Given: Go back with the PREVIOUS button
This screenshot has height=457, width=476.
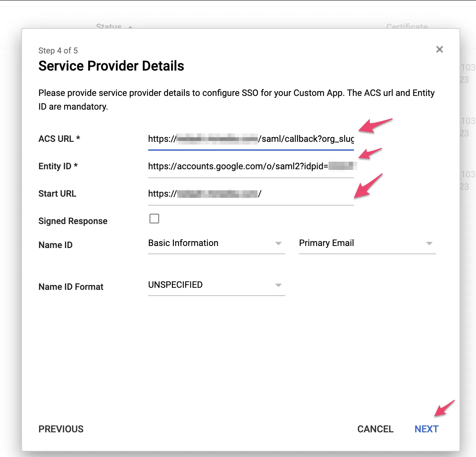Looking at the screenshot, I should 61,429.
